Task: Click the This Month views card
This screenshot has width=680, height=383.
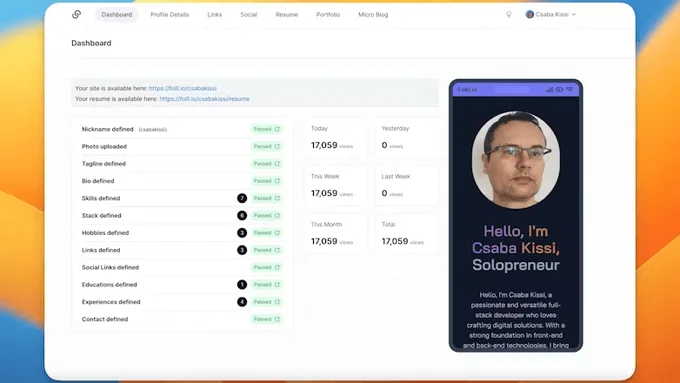Action: click(x=336, y=234)
